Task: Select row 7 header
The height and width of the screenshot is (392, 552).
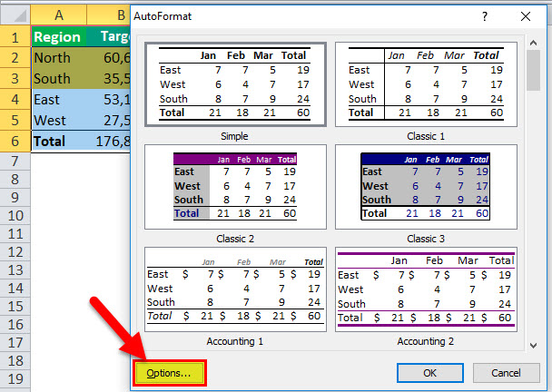Action: [x=15, y=162]
